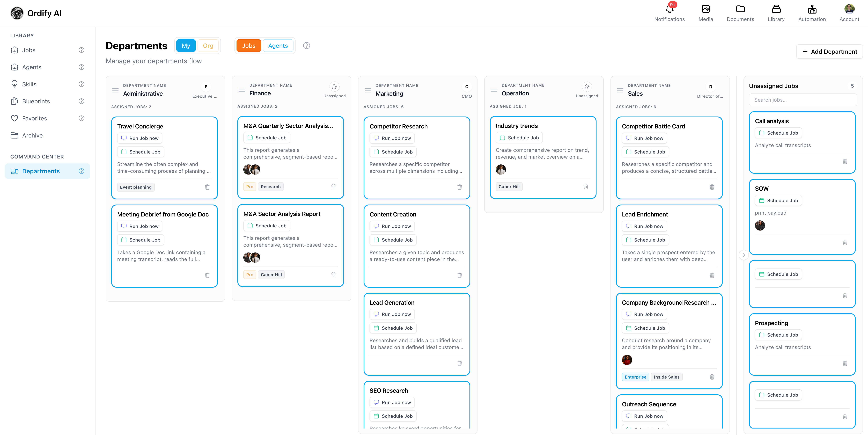Screen dimensions: 868x435
Task: Delete the Industry trends job card
Action: click(586, 186)
